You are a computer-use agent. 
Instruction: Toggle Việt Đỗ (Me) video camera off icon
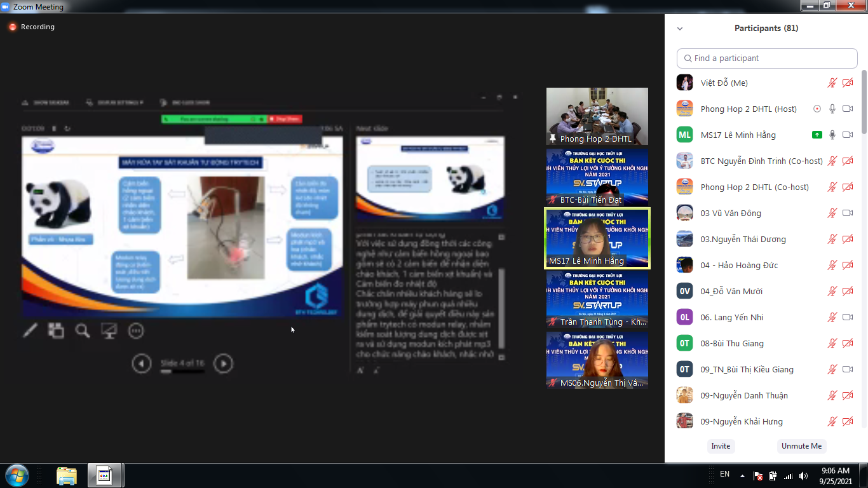(848, 83)
